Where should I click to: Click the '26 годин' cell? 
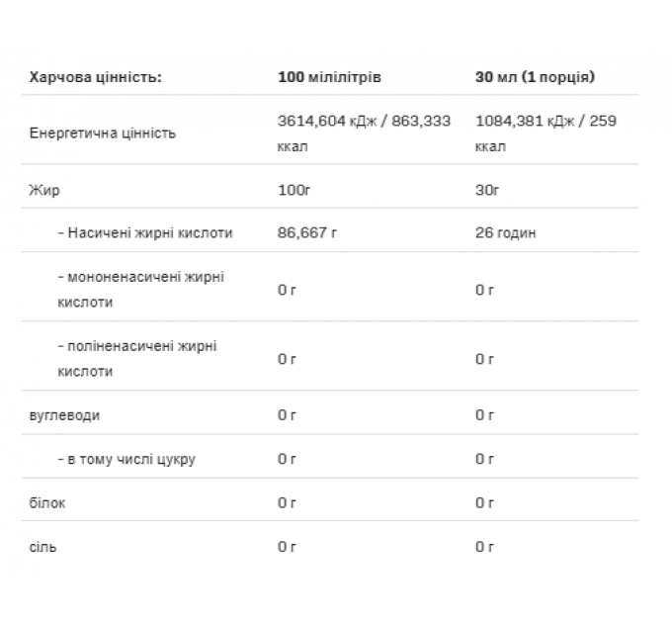point(505,232)
